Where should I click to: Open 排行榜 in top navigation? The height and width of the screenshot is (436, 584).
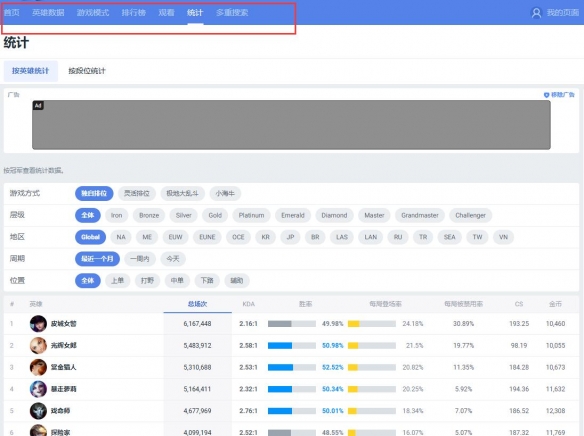pos(133,13)
